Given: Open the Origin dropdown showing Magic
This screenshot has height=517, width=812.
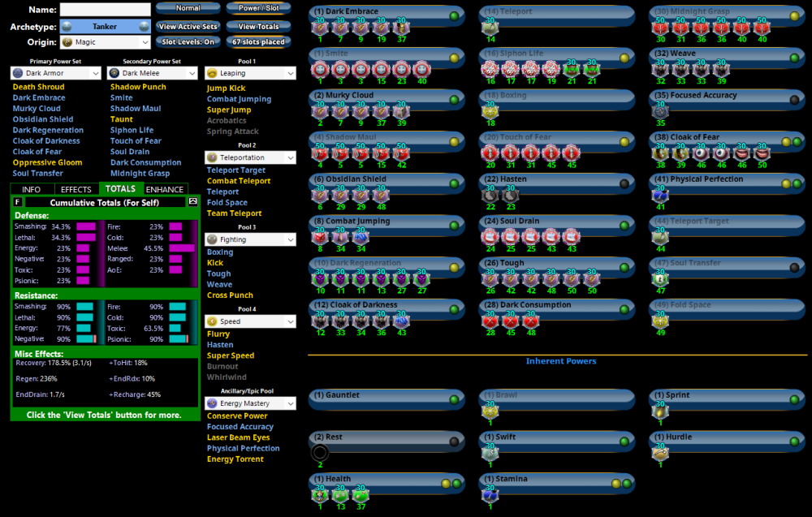Looking at the screenshot, I should pos(105,42).
